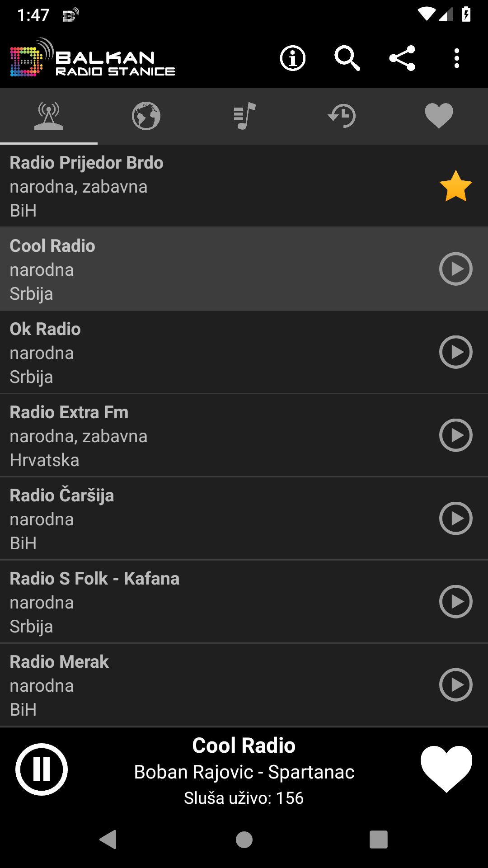Image resolution: width=488 pixels, height=868 pixels.
Task: Share the app via share icon
Action: pos(402,58)
